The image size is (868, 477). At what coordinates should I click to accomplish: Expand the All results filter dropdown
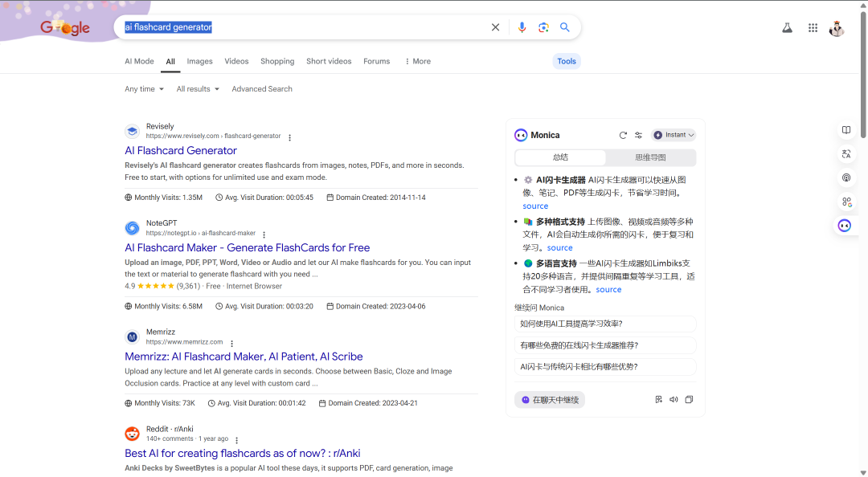tap(198, 89)
